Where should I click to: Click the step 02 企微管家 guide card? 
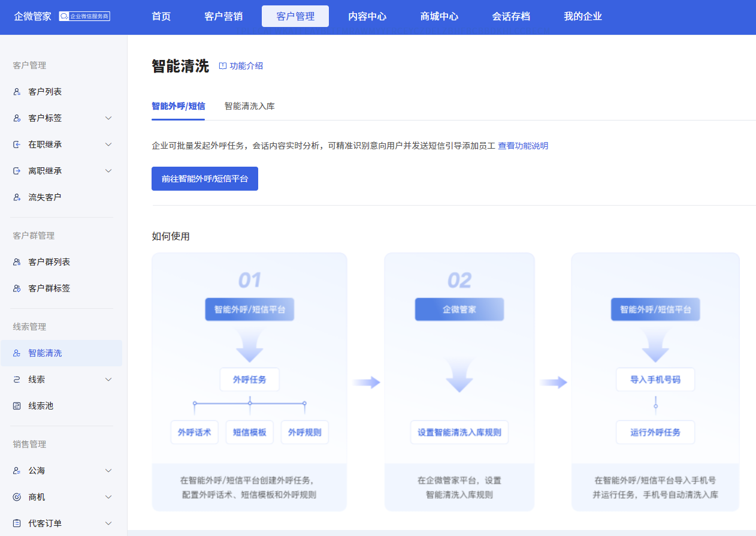click(x=459, y=382)
